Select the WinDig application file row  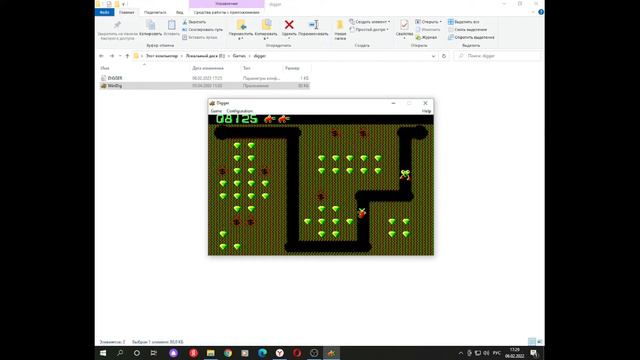tap(204, 86)
